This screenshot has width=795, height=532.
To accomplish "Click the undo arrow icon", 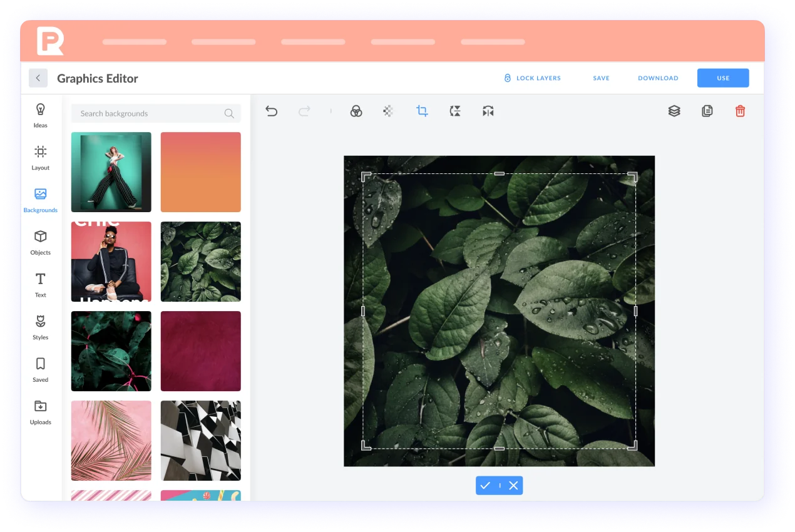I will [271, 111].
